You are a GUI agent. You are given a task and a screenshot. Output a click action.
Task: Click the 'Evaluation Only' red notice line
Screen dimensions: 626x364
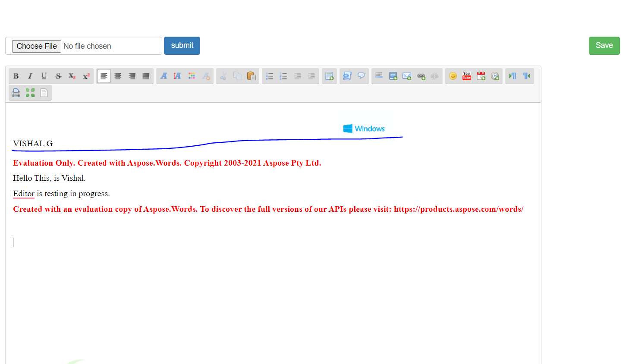[167, 163]
